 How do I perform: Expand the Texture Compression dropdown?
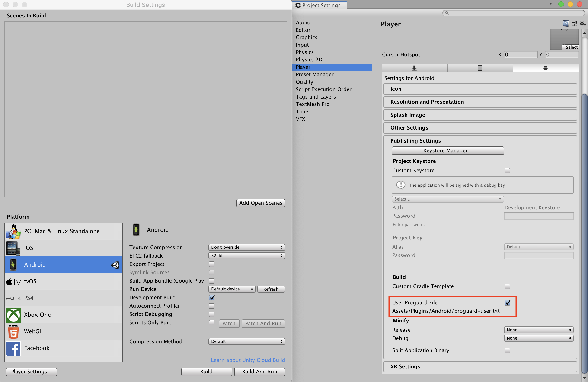[x=246, y=247]
